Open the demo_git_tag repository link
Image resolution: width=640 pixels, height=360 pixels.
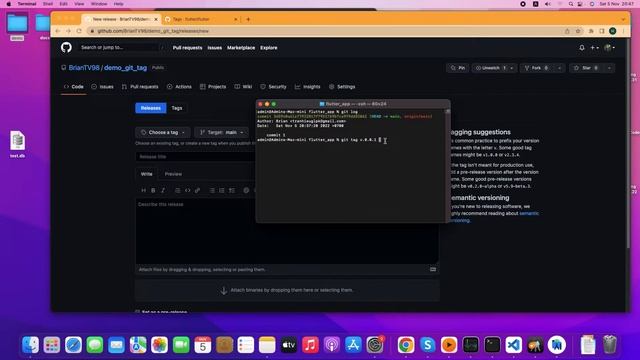(x=125, y=68)
